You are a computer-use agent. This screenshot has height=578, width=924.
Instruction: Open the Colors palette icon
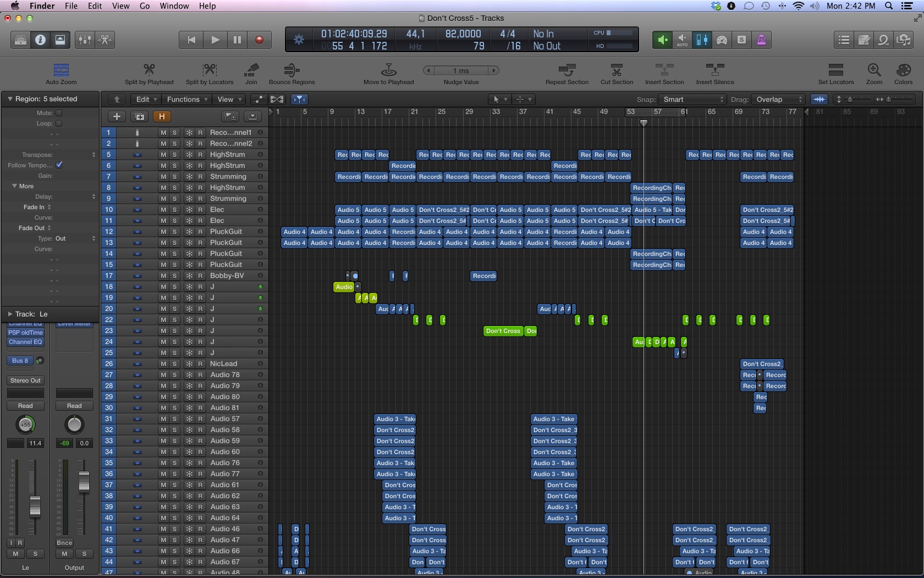coord(903,70)
